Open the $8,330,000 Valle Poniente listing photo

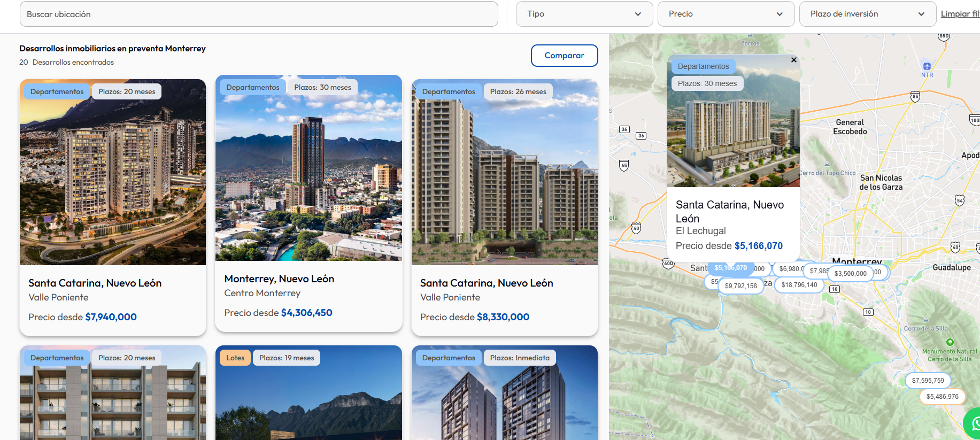click(x=504, y=182)
